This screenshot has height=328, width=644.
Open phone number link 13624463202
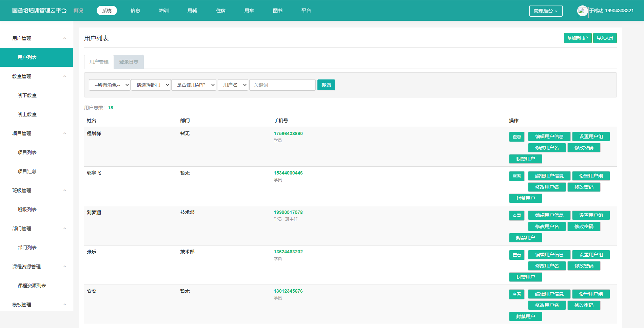pyautogui.click(x=288, y=252)
